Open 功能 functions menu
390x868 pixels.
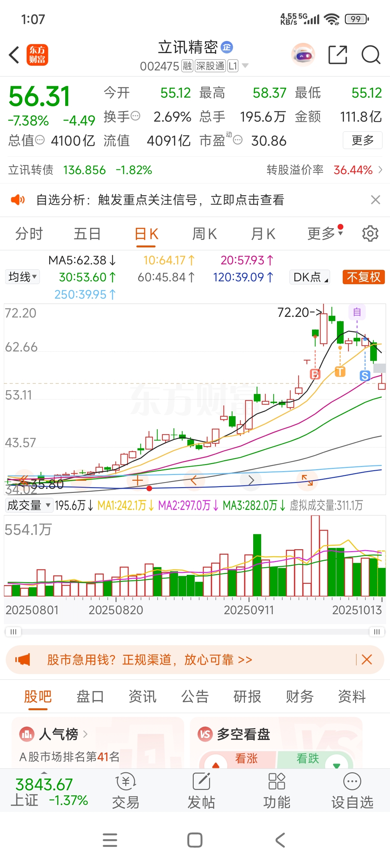(277, 791)
